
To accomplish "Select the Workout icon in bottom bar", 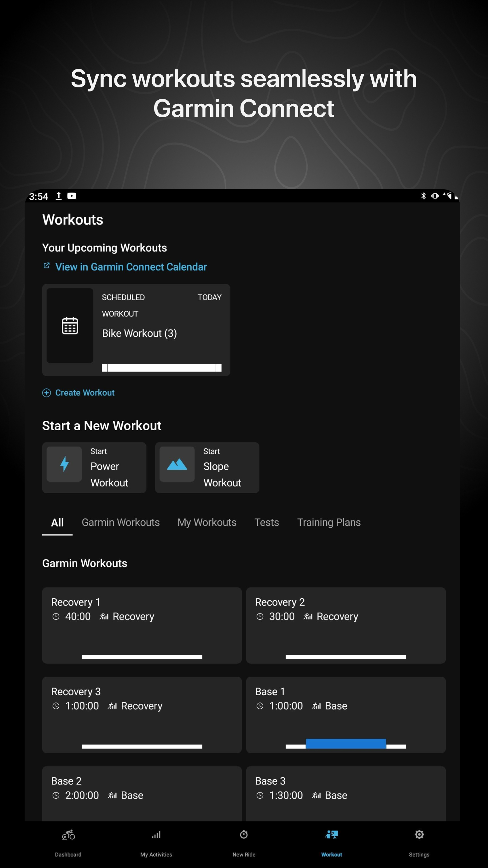I will (331, 834).
